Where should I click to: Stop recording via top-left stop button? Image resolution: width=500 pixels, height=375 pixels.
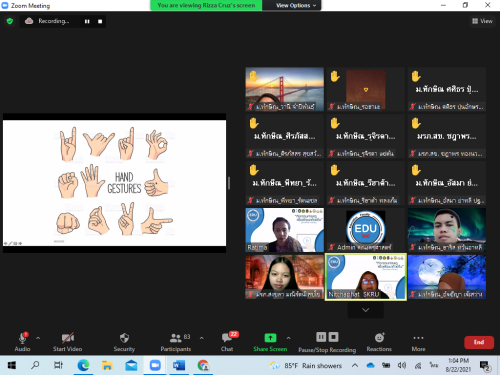(100, 21)
